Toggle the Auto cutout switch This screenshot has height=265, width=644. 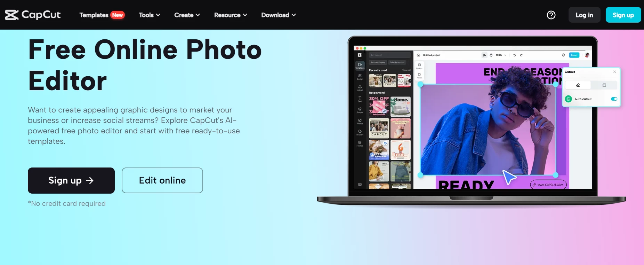(614, 99)
